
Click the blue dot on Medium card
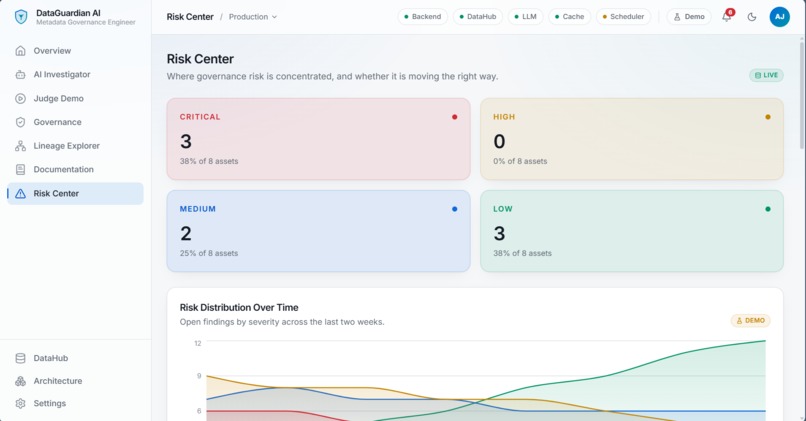pos(454,209)
